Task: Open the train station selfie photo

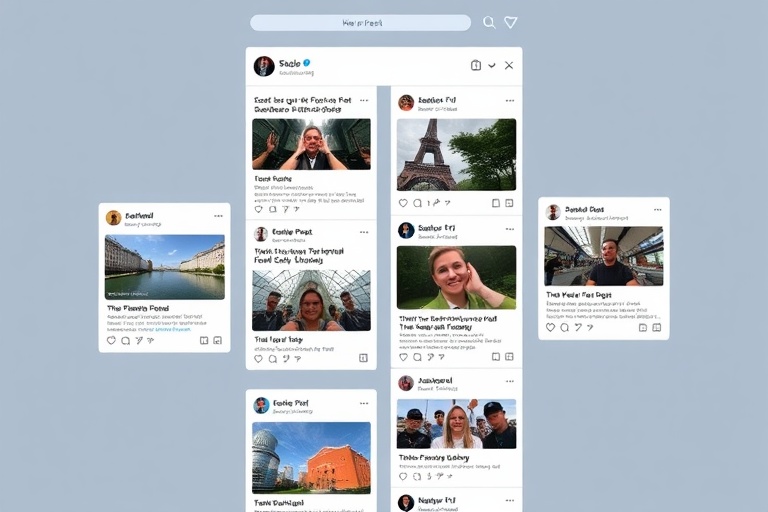Action: pos(603,256)
